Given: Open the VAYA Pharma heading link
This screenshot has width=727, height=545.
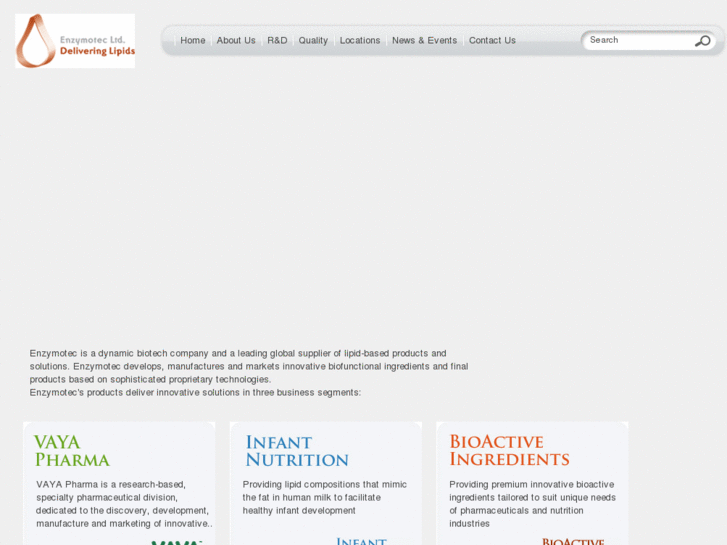Looking at the screenshot, I should pos(72,451).
